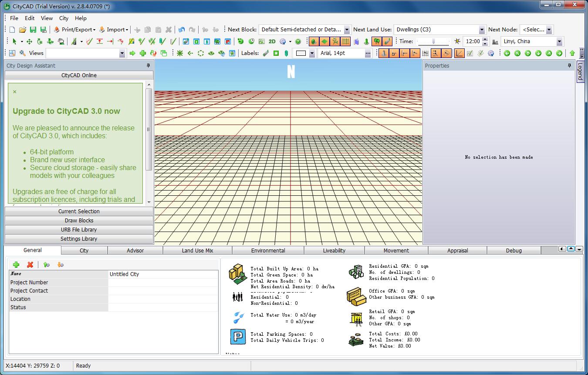
Task: Open the Settings Library panel
Action: click(x=79, y=239)
